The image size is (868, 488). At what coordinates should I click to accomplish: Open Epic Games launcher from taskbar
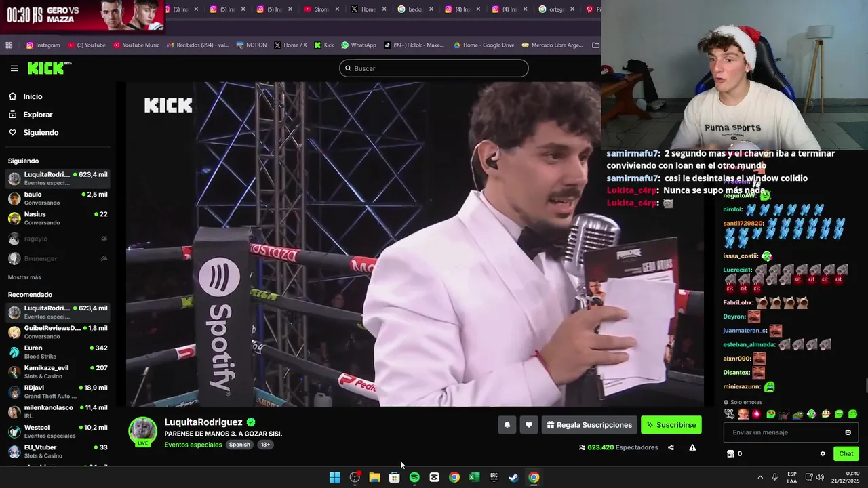coord(494,477)
